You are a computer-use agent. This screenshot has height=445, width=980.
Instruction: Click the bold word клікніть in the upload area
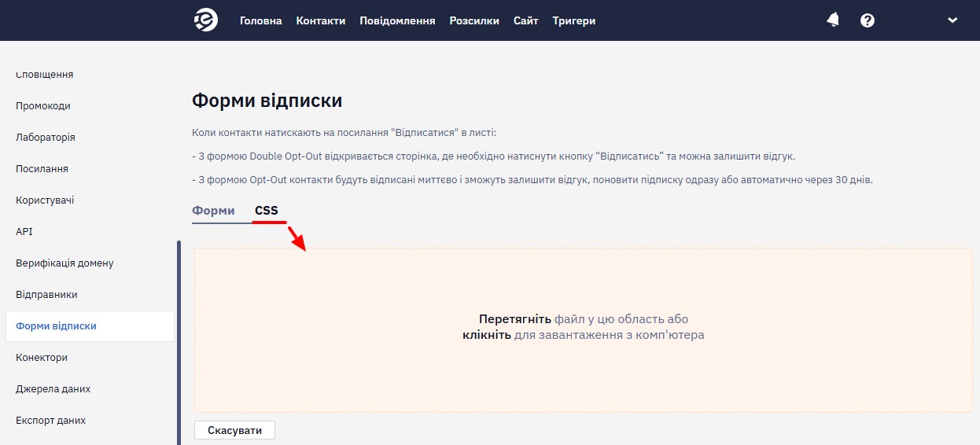tap(487, 335)
